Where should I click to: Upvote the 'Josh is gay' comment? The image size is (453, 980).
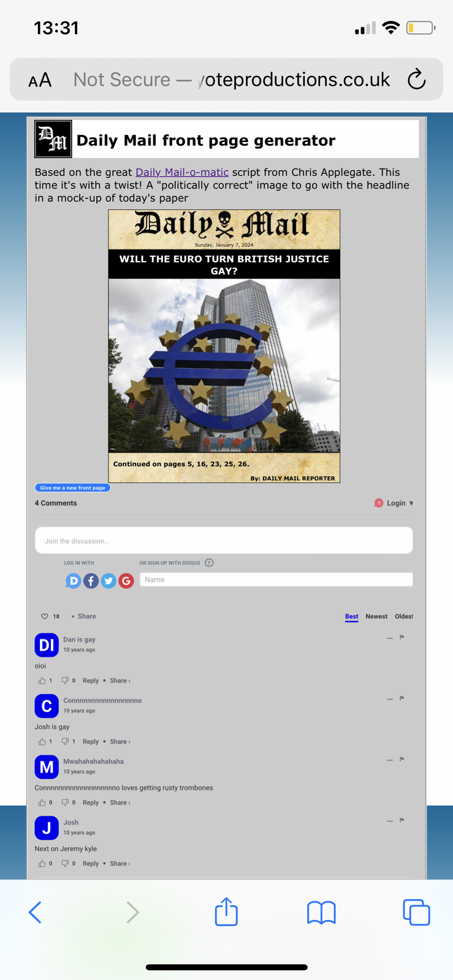tap(42, 742)
